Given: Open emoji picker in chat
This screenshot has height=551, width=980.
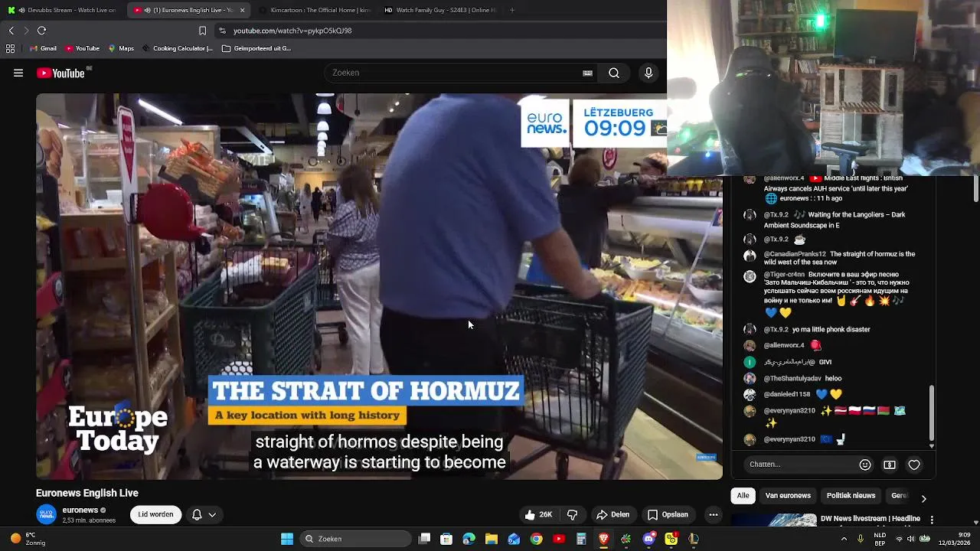Looking at the screenshot, I should [865, 465].
